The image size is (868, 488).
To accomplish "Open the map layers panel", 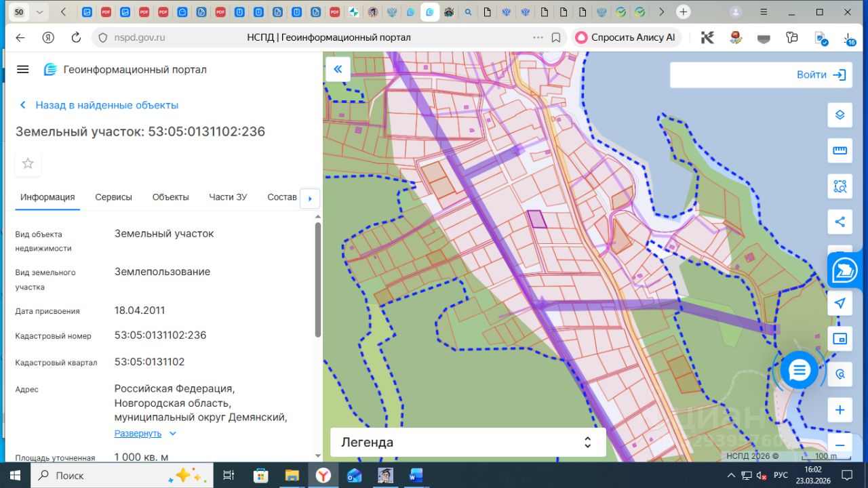I will [x=840, y=115].
